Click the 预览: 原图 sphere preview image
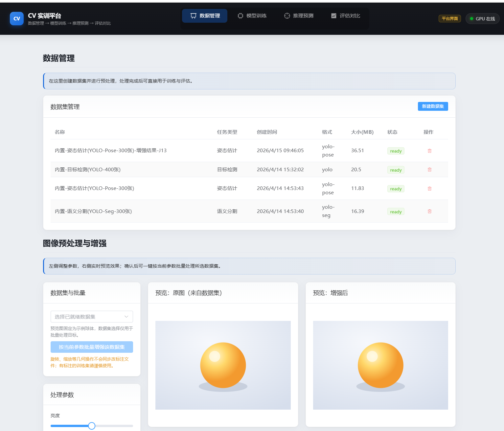Image resolution: width=504 pixels, height=431 pixels. (223, 365)
